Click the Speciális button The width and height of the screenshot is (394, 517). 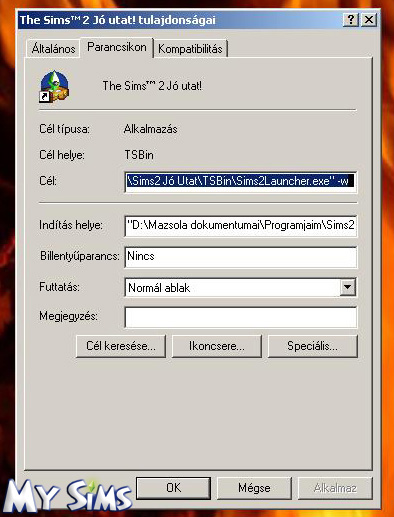313,346
